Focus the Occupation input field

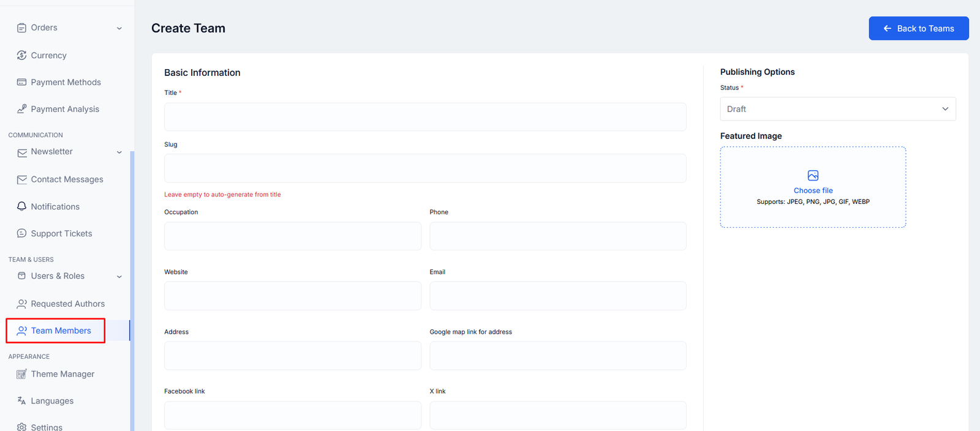click(293, 236)
